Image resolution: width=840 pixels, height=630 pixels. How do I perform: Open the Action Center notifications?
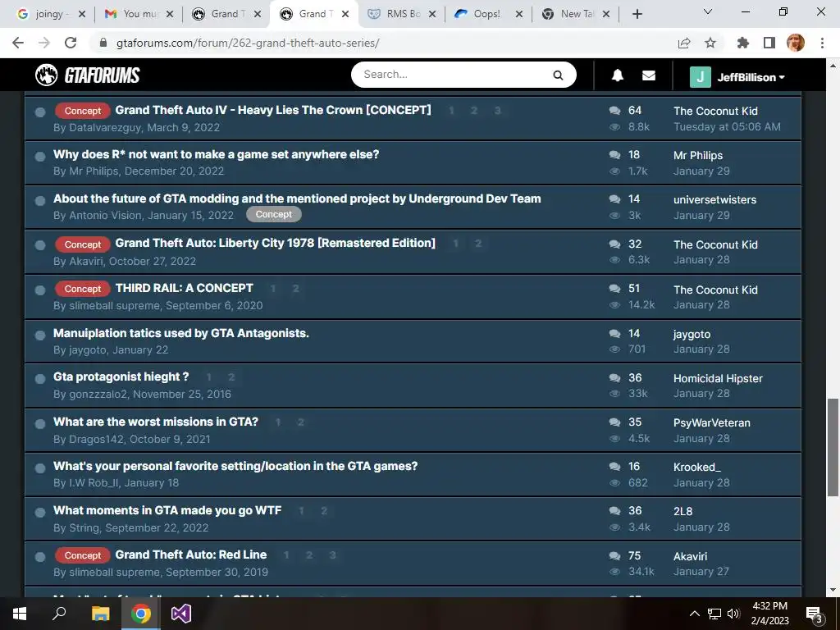tap(814, 614)
